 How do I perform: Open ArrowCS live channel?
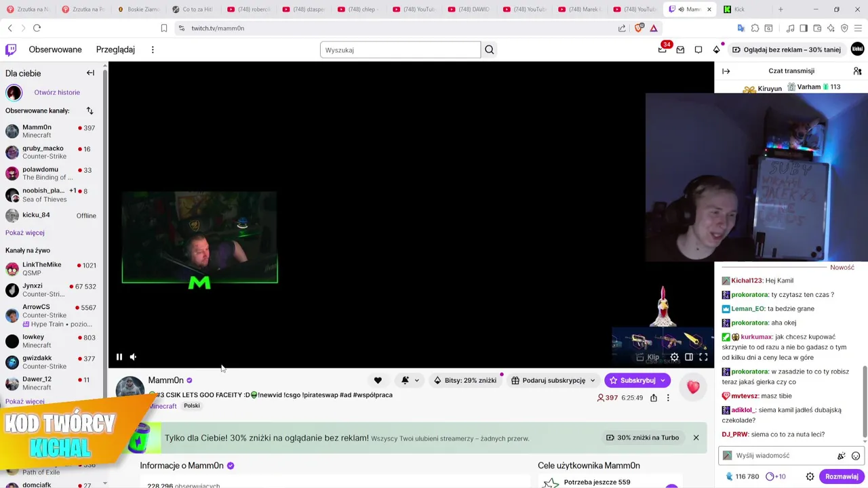pyautogui.click(x=52, y=314)
